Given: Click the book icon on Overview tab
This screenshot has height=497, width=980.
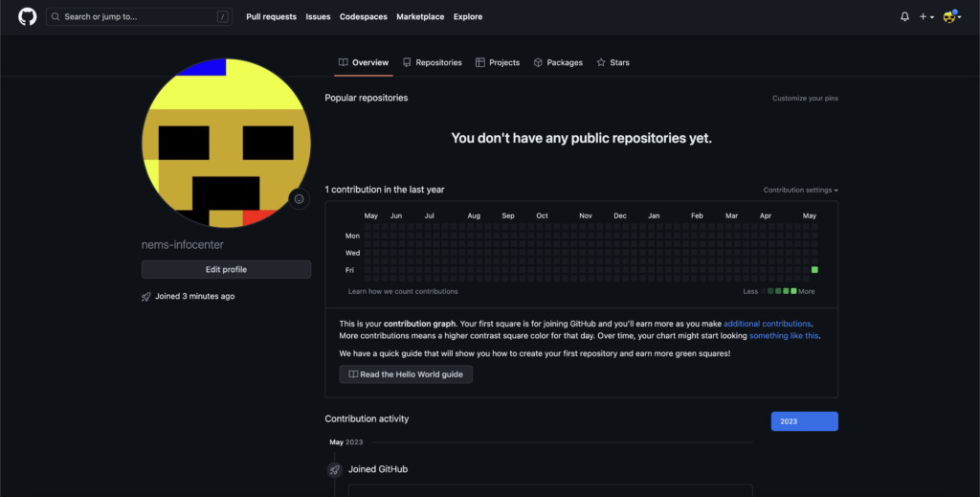Looking at the screenshot, I should 344,62.
